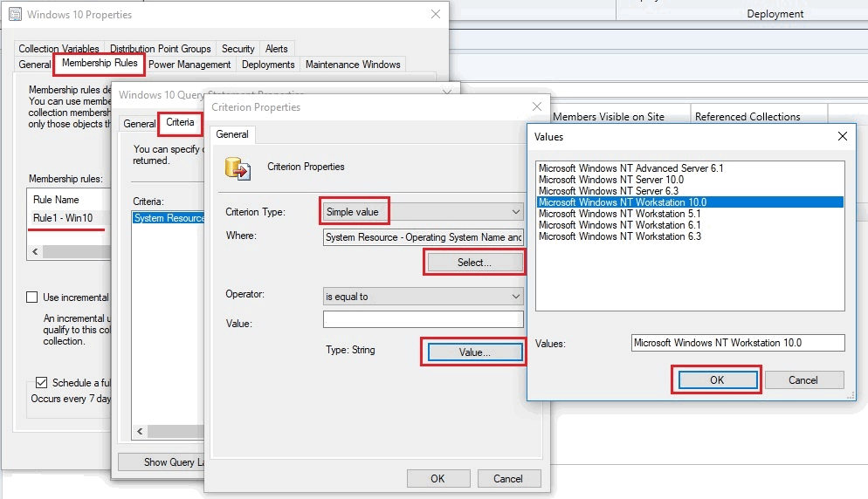Close the Values dialog

coord(843,136)
